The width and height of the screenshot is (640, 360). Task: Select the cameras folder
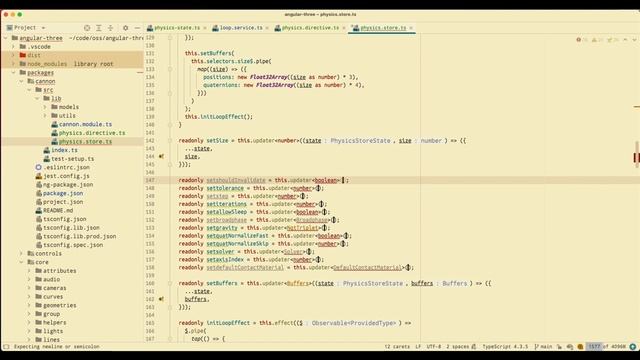(x=55, y=288)
